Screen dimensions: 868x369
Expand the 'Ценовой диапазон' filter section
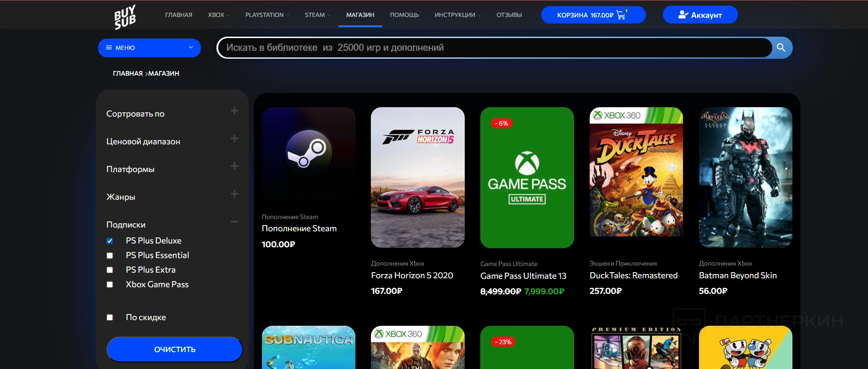(234, 139)
